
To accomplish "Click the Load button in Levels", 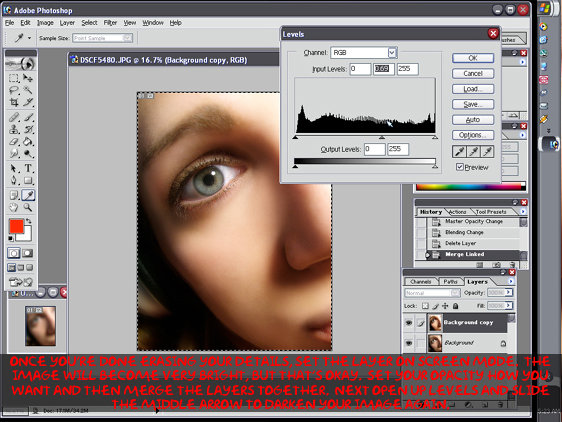I will 473,89.
